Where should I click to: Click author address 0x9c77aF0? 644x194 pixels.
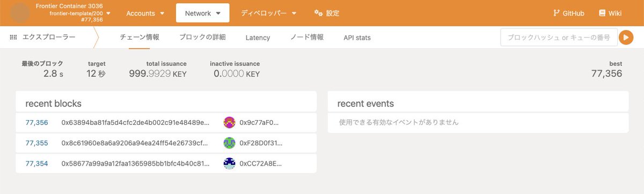pyautogui.click(x=260, y=123)
